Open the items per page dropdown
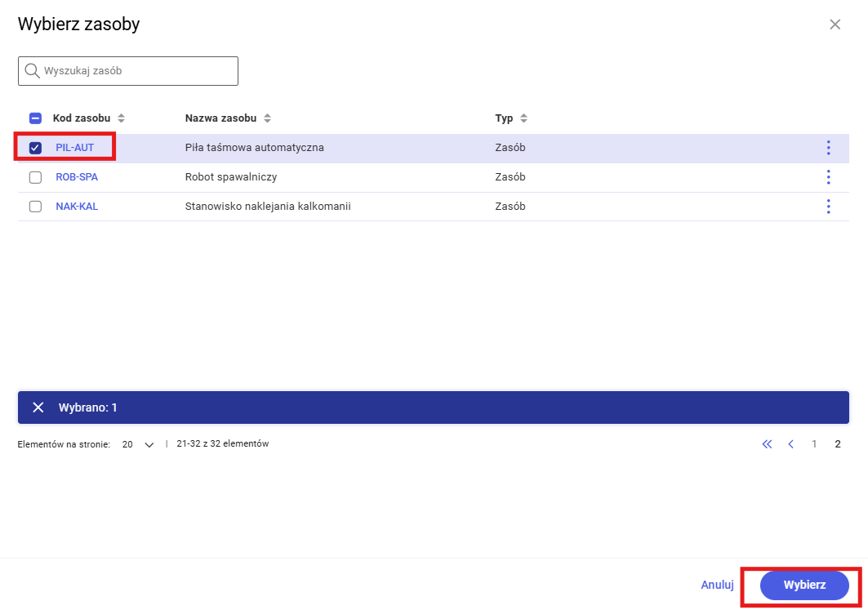Image resolution: width=868 pixels, height=610 pixels. click(x=139, y=444)
